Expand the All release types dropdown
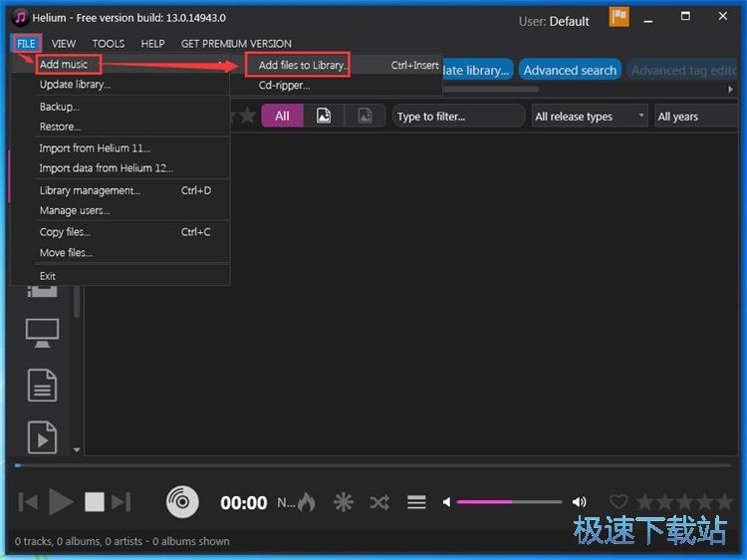The height and width of the screenshot is (560, 747). pyautogui.click(x=590, y=117)
